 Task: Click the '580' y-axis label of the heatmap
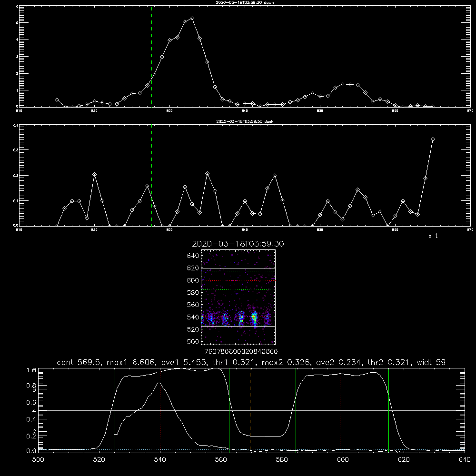pos(193,293)
